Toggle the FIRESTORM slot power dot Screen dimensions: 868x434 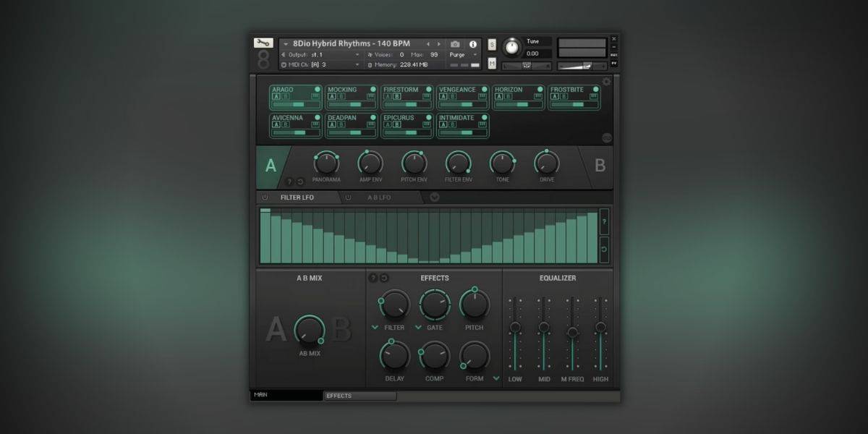pyautogui.click(x=428, y=89)
